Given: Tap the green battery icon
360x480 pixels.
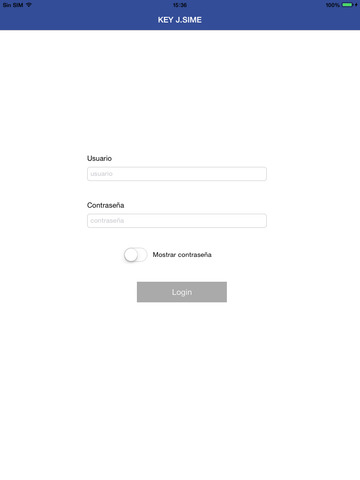Looking at the screenshot, I should [x=347, y=5].
